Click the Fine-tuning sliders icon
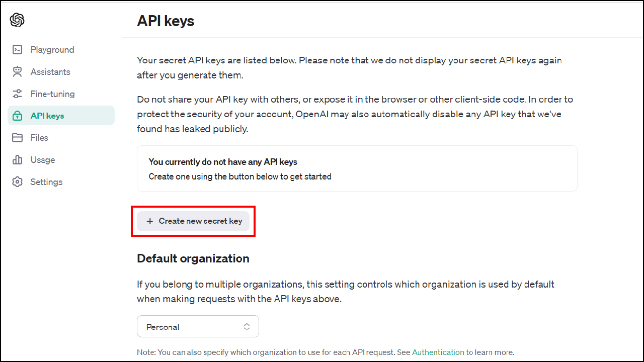Viewport: 644px width, 362px height. click(18, 94)
